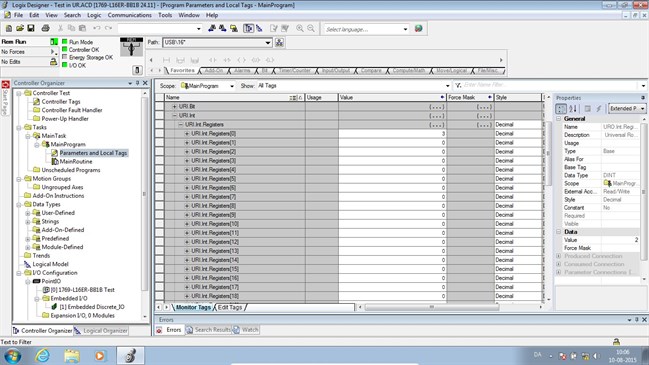
Task: Open the Path USB dropdown
Action: pos(268,43)
